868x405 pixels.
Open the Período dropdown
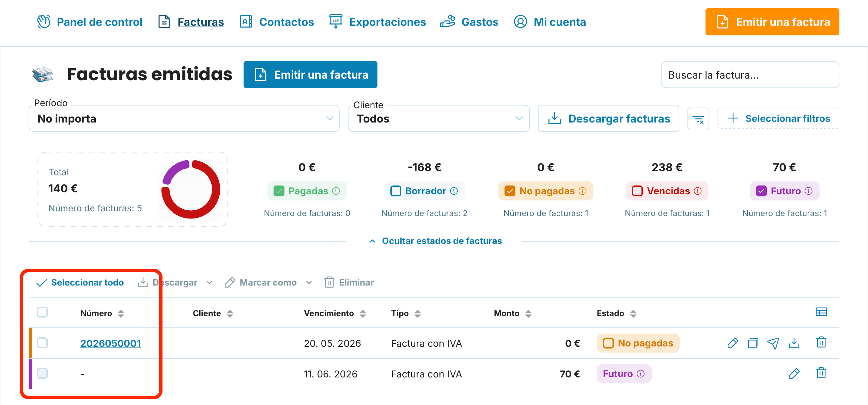tap(184, 118)
